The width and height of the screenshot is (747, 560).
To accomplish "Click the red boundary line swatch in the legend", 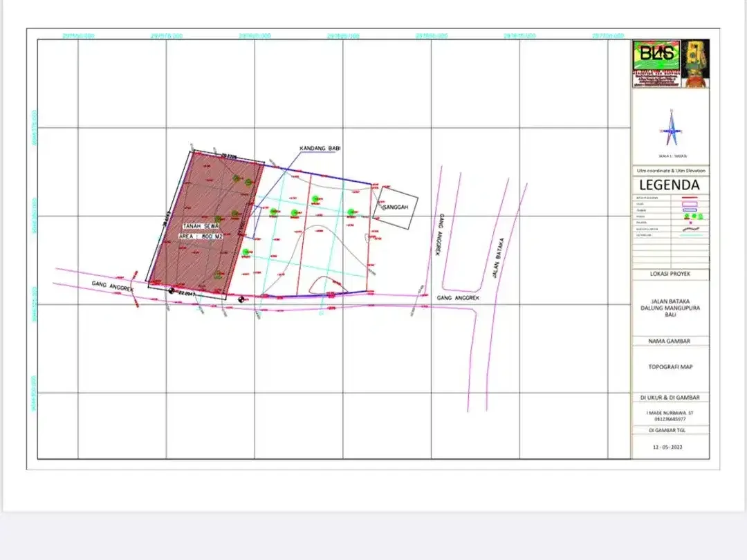I will point(690,198).
